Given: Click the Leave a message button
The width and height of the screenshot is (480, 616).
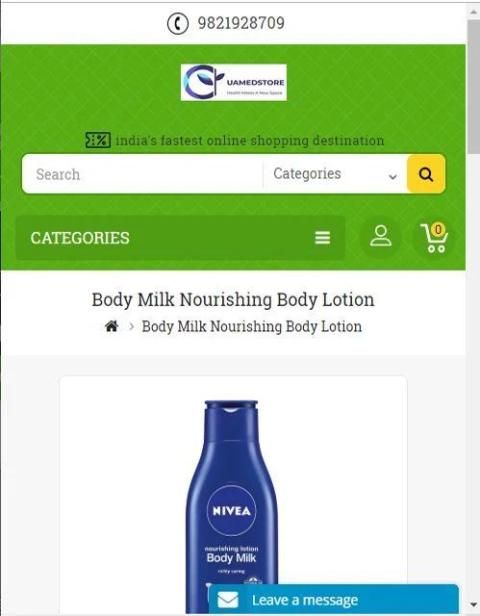Looking at the screenshot, I should [333, 600].
